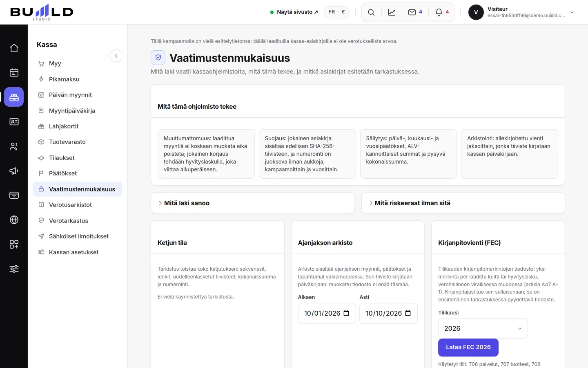This screenshot has width=588, height=368.
Task: Open the megaphone icon in the left rail
Action: pos(14,171)
